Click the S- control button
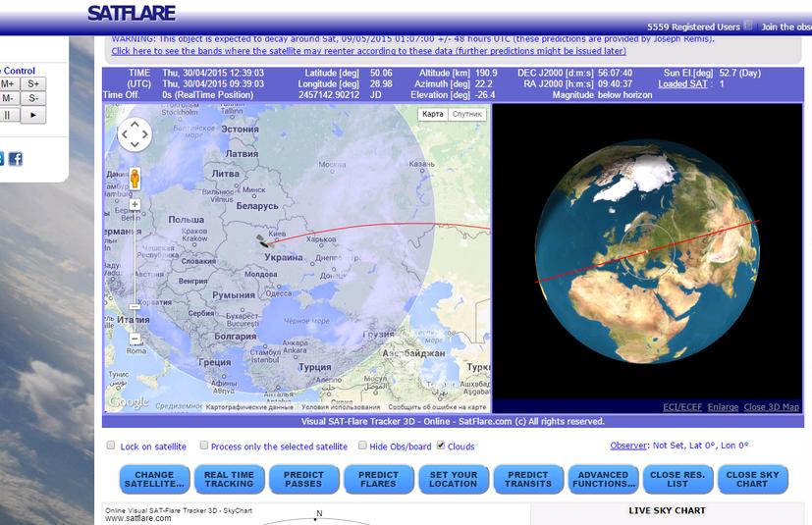The height and width of the screenshot is (525, 812). 33,98
